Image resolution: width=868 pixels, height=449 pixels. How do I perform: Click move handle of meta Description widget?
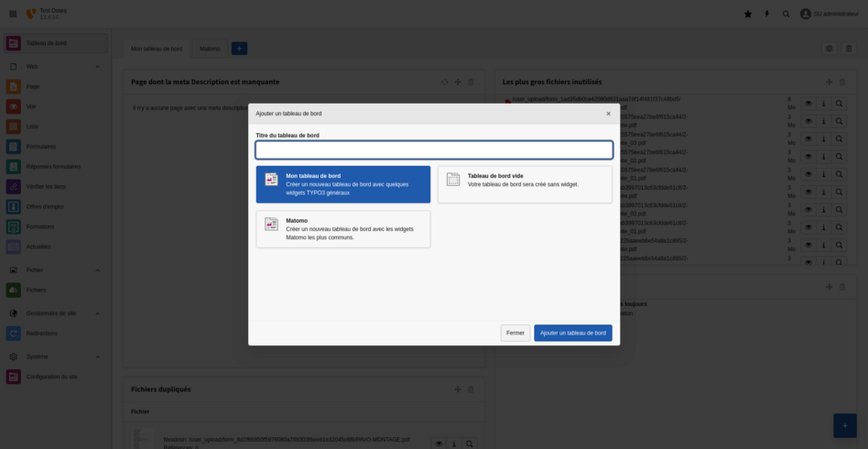[458, 82]
